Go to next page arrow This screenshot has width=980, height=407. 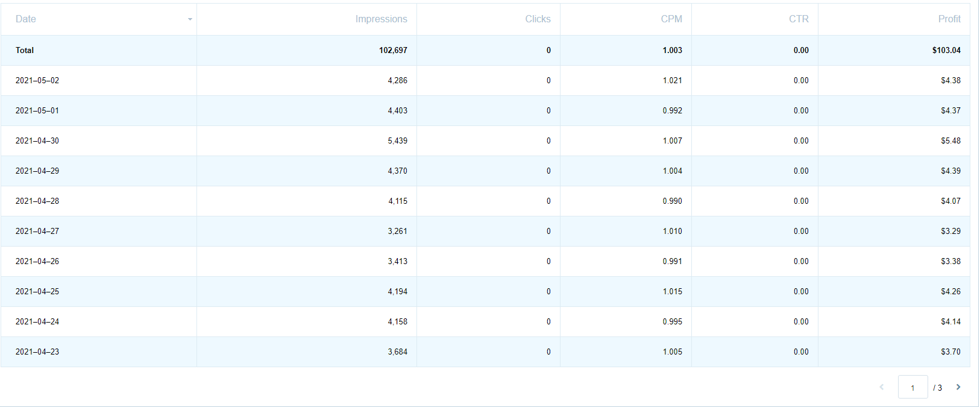pyautogui.click(x=958, y=387)
